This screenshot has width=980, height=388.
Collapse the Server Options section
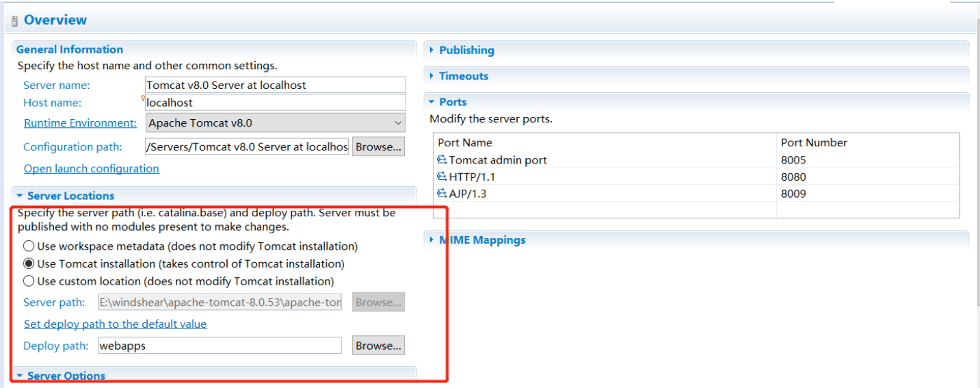pyautogui.click(x=20, y=376)
